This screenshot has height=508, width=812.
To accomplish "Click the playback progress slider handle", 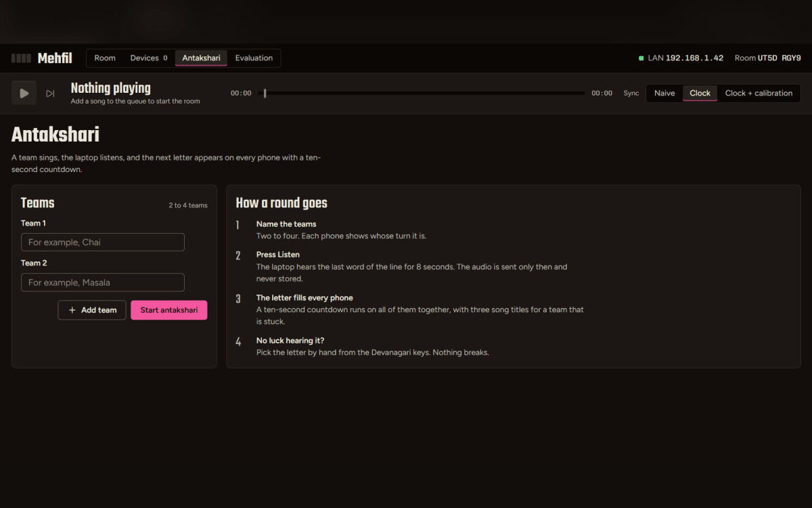I will [265, 93].
